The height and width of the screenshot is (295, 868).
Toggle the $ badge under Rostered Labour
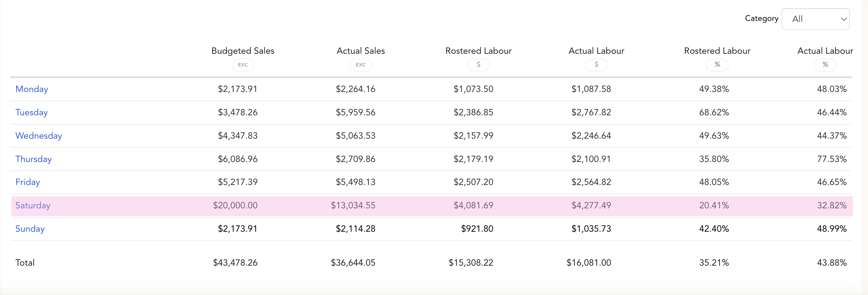[478, 65]
